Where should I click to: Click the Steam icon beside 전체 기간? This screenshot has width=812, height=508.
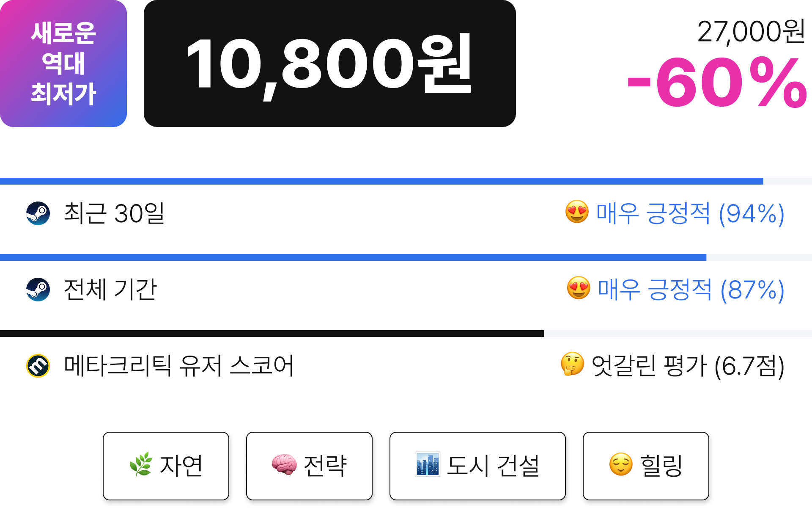click(38, 290)
